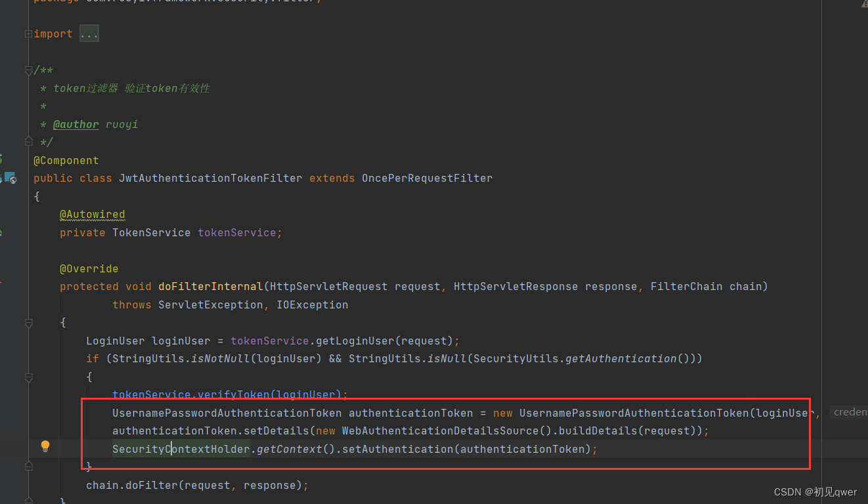
Task: Click the folded import ellipsis placeholder
Action: pos(89,33)
